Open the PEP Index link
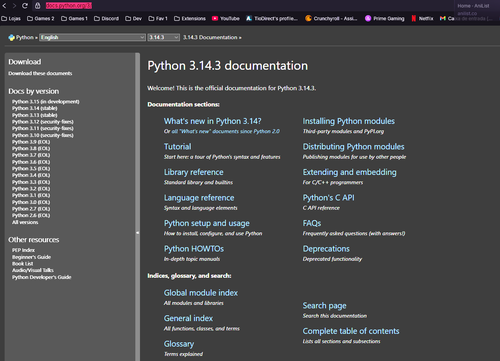500x361 pixels. (x=23, y=250)
